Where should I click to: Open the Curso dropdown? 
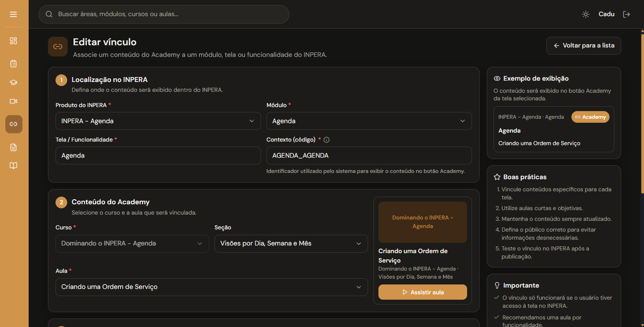132,244
